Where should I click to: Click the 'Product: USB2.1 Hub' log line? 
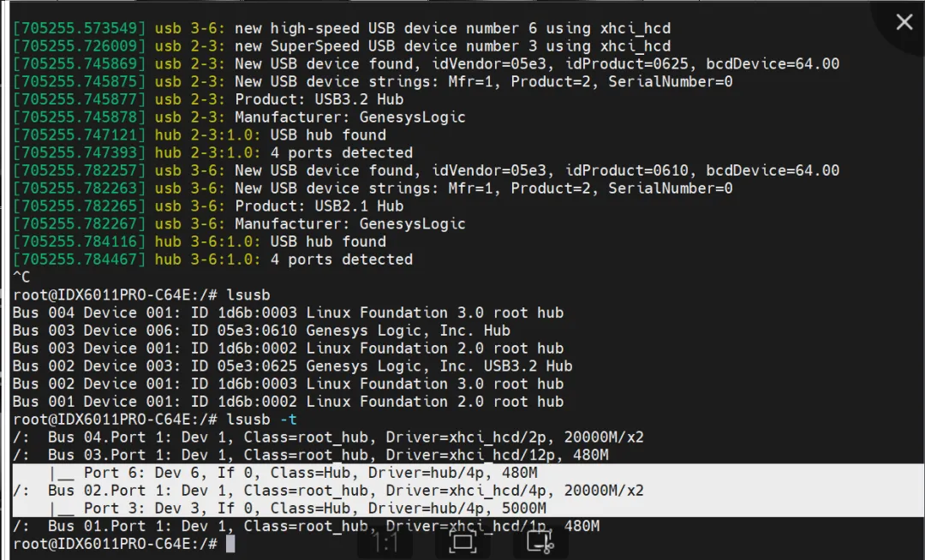[208, 206]
